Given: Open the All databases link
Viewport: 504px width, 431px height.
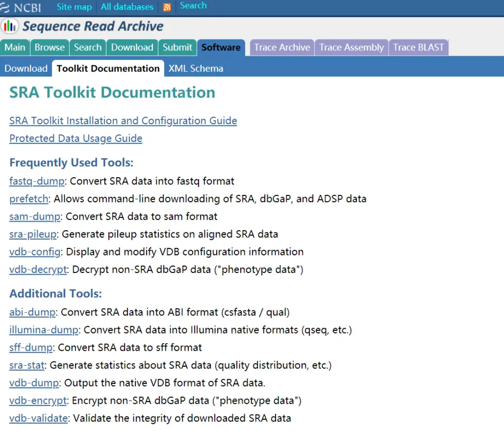Looking at the screenshot, I should pos(127,7).
